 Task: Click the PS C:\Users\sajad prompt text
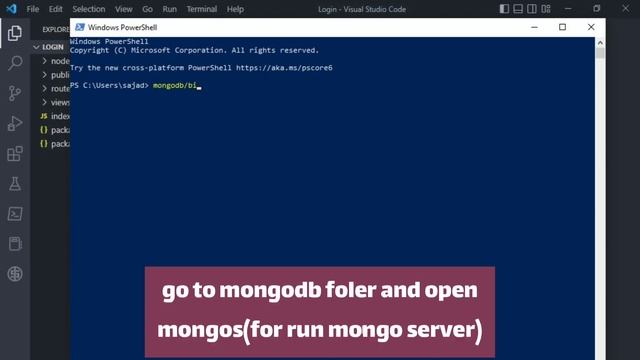pos(109,85)
